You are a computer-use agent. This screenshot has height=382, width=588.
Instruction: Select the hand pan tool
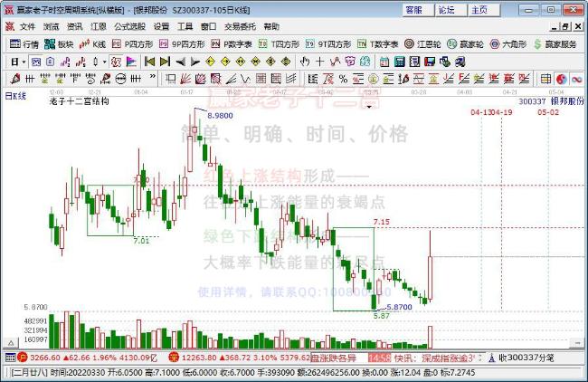[305, 62]
